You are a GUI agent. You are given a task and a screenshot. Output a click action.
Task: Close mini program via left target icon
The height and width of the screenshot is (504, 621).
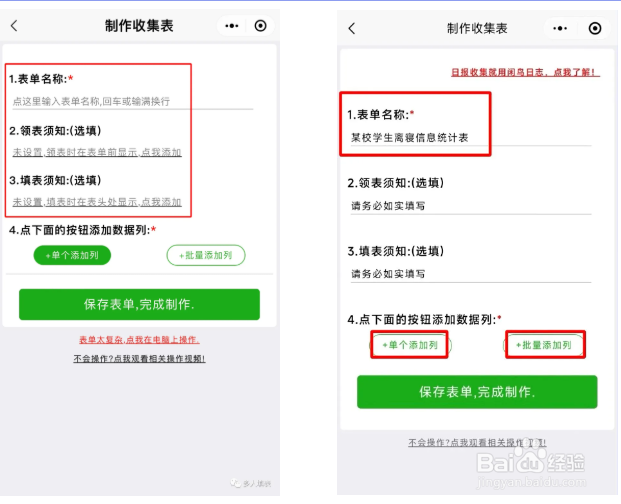(260, 26)
